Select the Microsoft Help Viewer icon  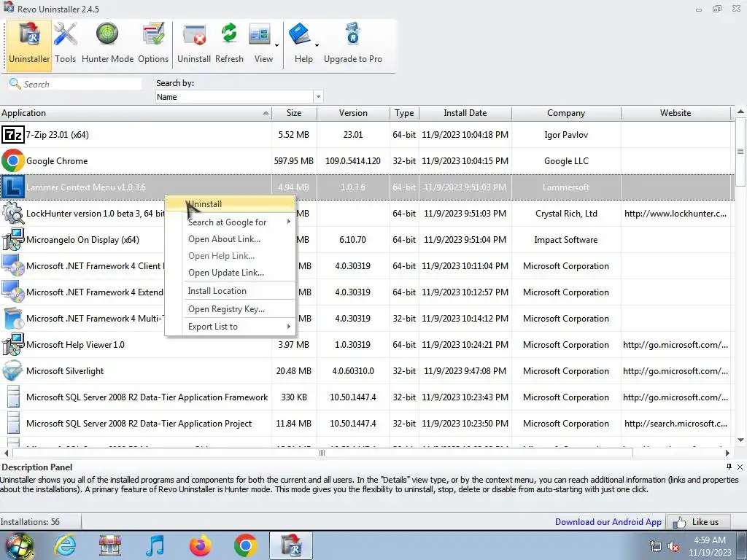click(13, 345)
